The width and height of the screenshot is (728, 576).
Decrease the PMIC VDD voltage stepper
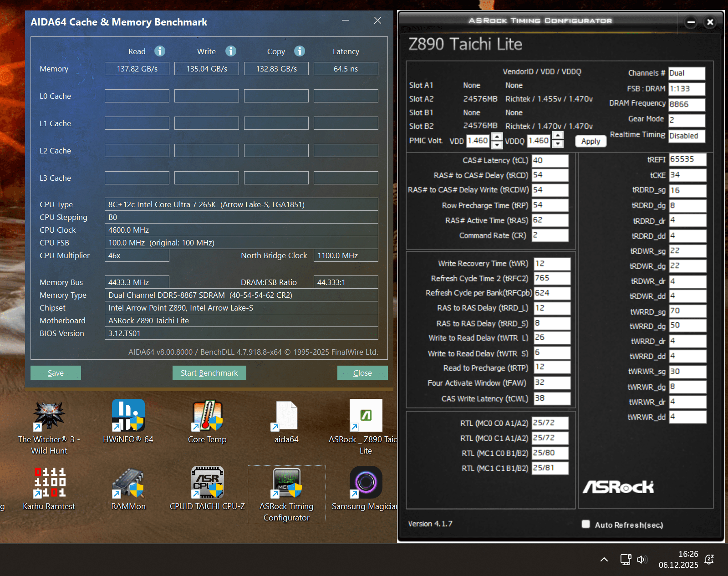tap(497, 145)
